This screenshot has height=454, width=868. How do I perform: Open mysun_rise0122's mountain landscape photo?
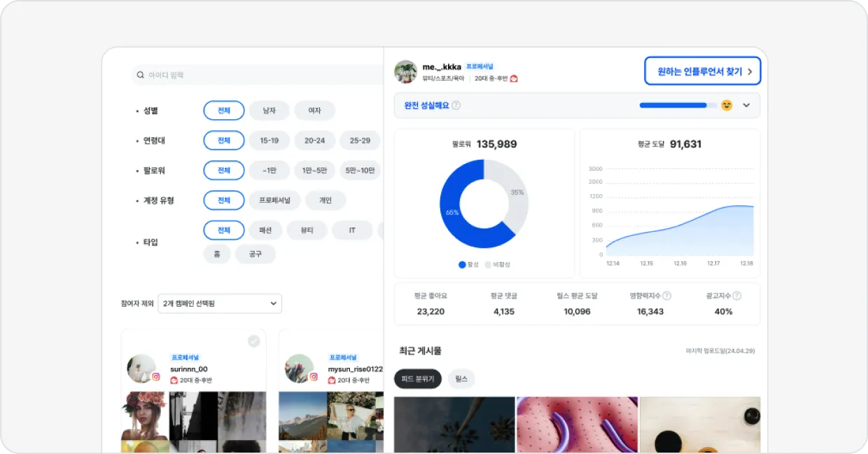302,416
